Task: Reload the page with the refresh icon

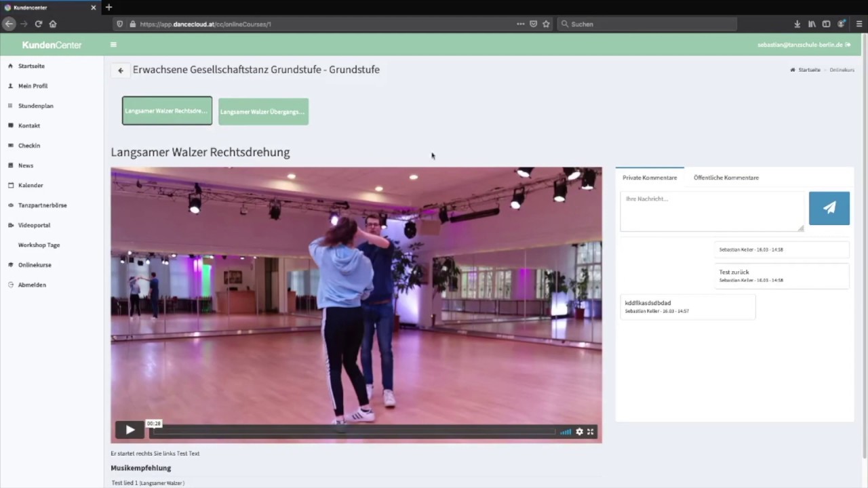Action: coord(39,24)
